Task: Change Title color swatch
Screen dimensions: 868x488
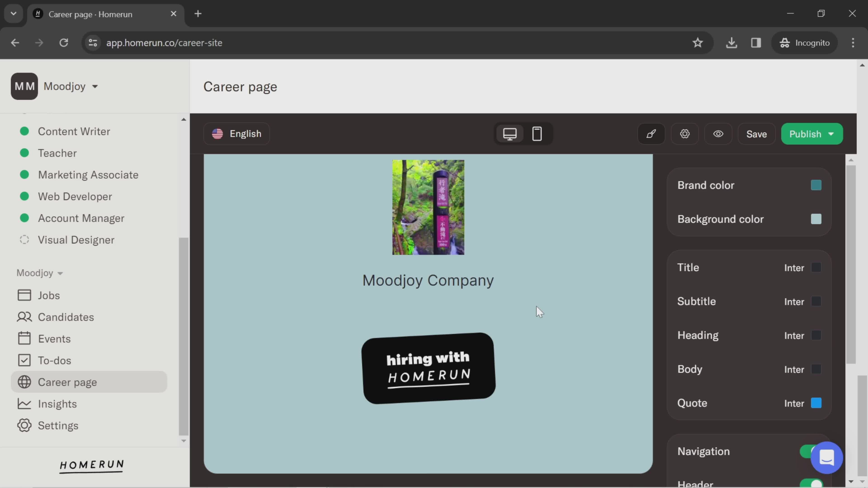Action: click(816, 267)
